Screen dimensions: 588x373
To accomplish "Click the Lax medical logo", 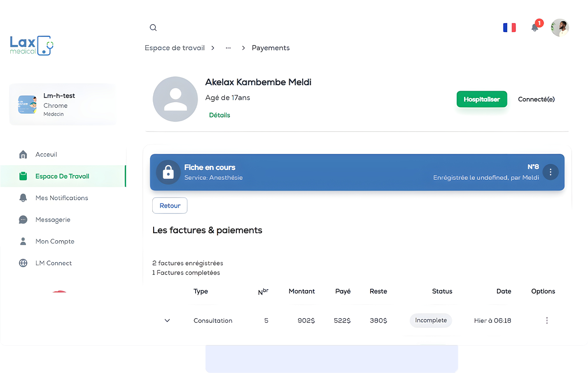I will (x=32, y=46).
